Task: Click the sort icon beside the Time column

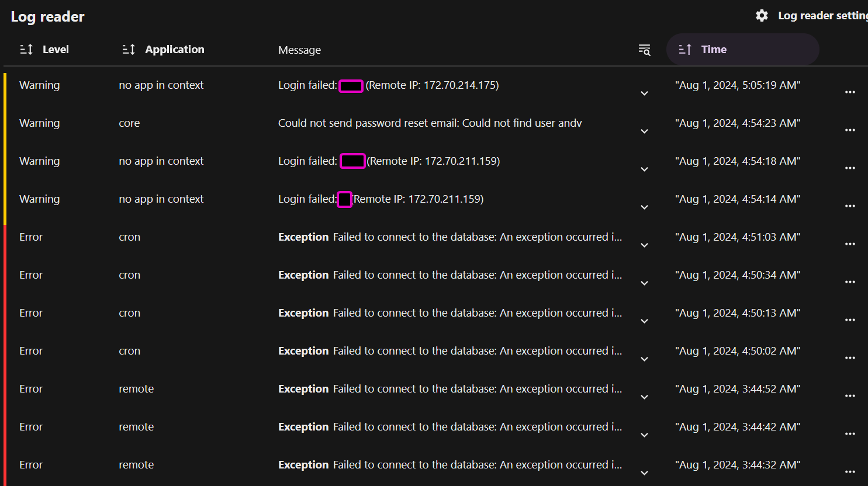Action: click(684, 49)
